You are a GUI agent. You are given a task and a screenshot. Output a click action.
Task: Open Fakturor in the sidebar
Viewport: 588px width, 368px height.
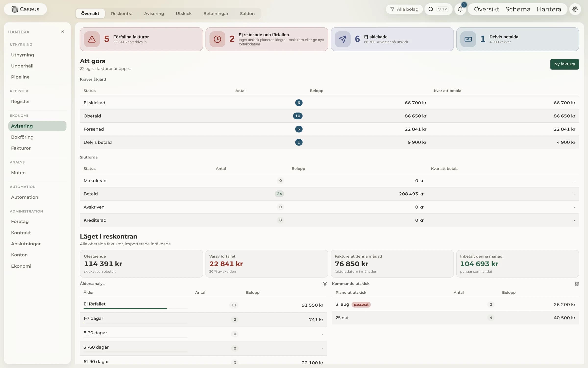[37, 148]
